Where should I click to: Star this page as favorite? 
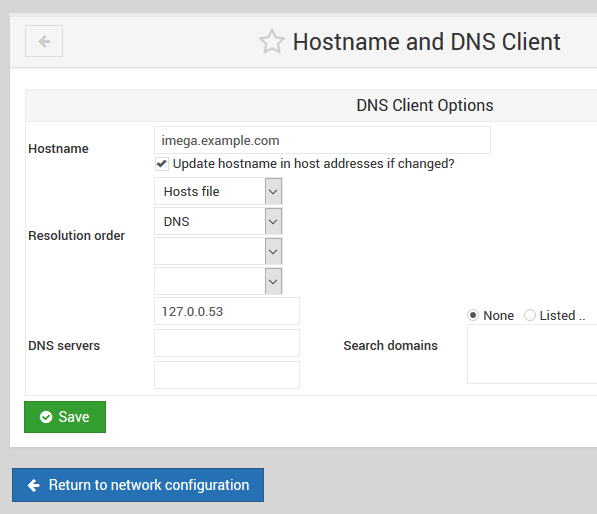(272, 42)
